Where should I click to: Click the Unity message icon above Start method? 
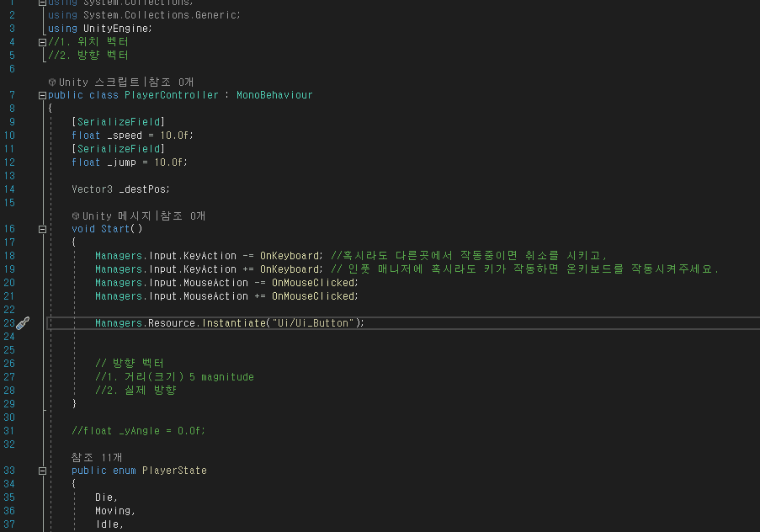pyautogui.click(x=76, y=215)
